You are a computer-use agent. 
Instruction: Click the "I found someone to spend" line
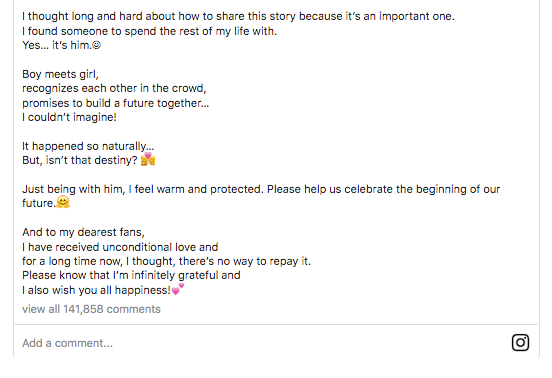pyautogui.click(x=149, y=31)
